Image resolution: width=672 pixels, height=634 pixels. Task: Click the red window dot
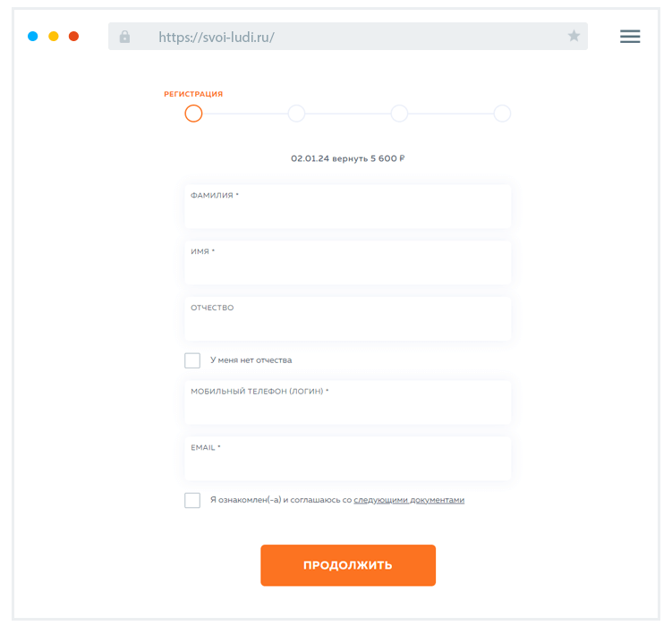73,37
